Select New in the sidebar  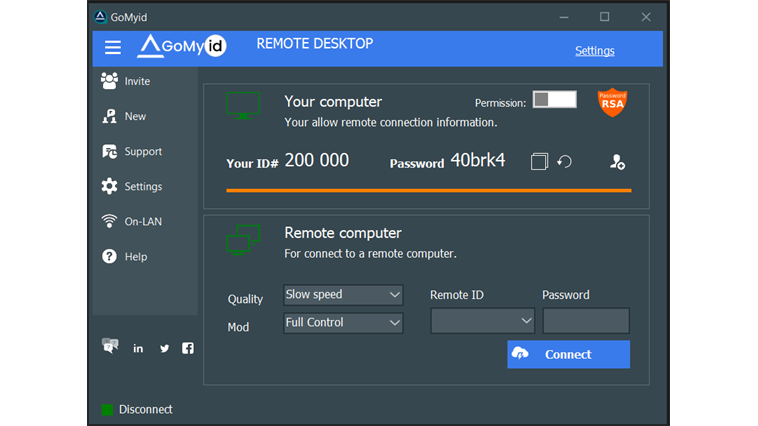click(x=124, y=116)
